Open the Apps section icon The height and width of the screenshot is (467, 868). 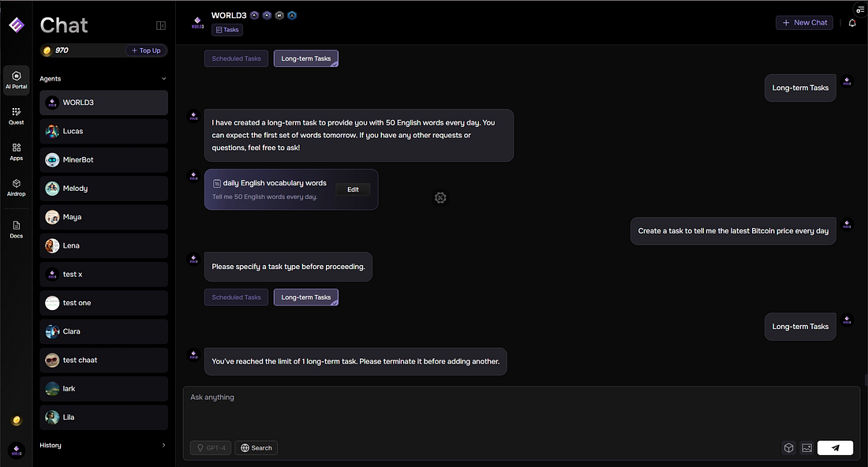(x=17, y=151)
